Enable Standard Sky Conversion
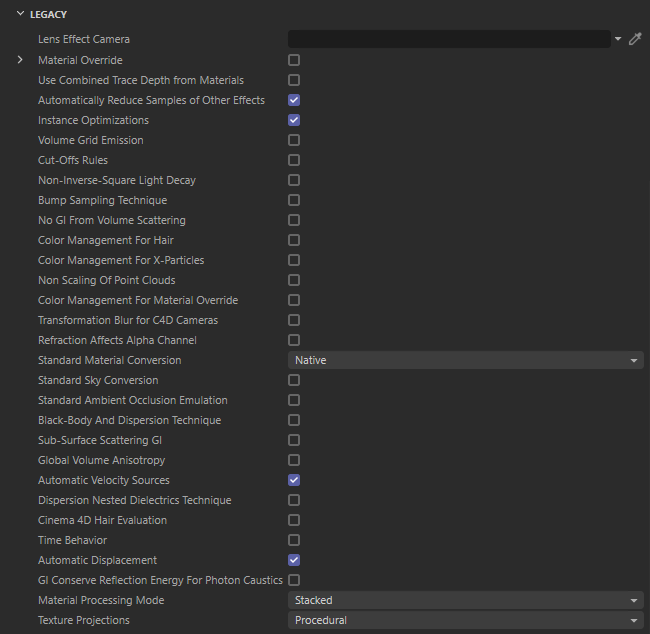The image size is (650, 634). pos(294,380)
